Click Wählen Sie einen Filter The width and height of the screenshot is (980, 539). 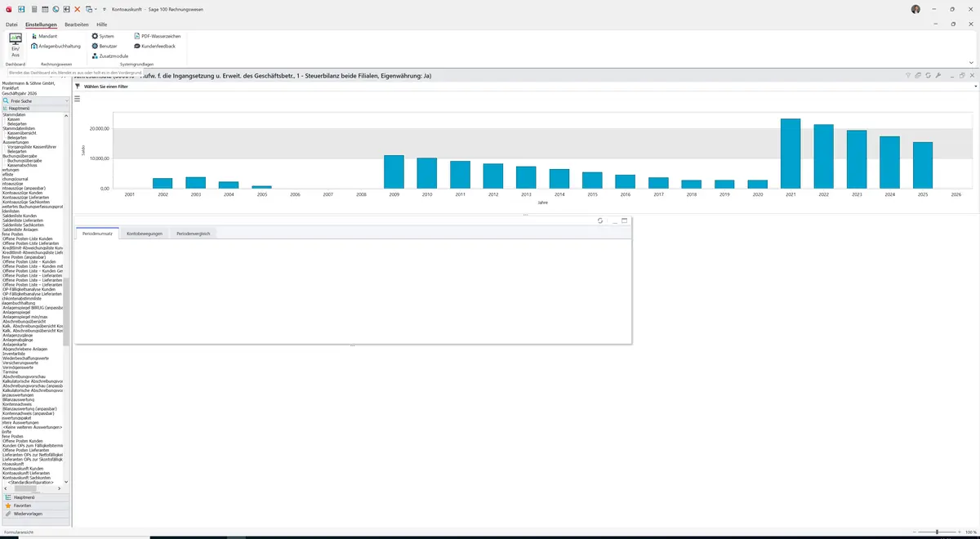[106, 86]
